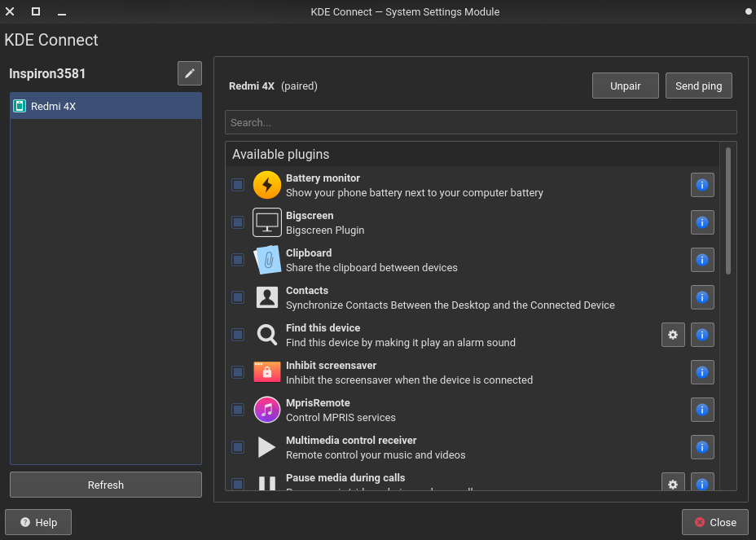Configure the Find this device plugin

click(673, 335)
